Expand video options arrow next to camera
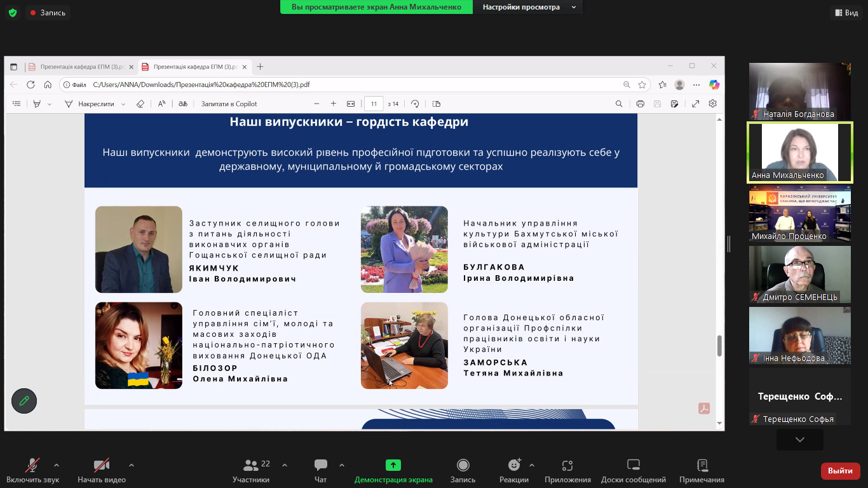868x488 pixels. 132,464
